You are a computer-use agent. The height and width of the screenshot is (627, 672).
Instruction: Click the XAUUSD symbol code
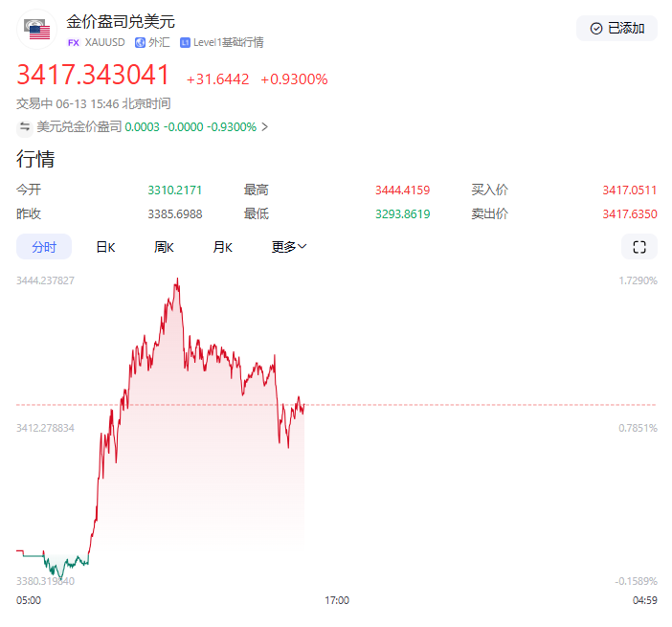tap(105, 43)
